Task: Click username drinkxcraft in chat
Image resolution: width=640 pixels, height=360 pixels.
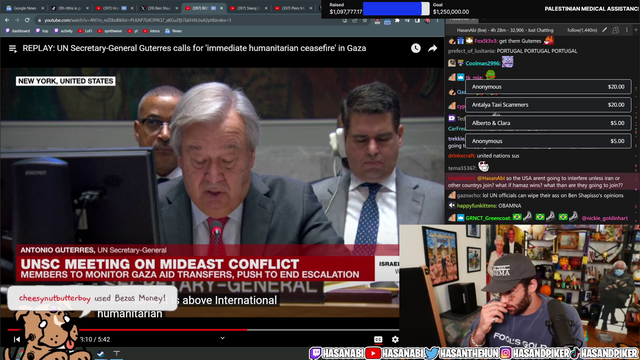Action: (x=462, y=156)
